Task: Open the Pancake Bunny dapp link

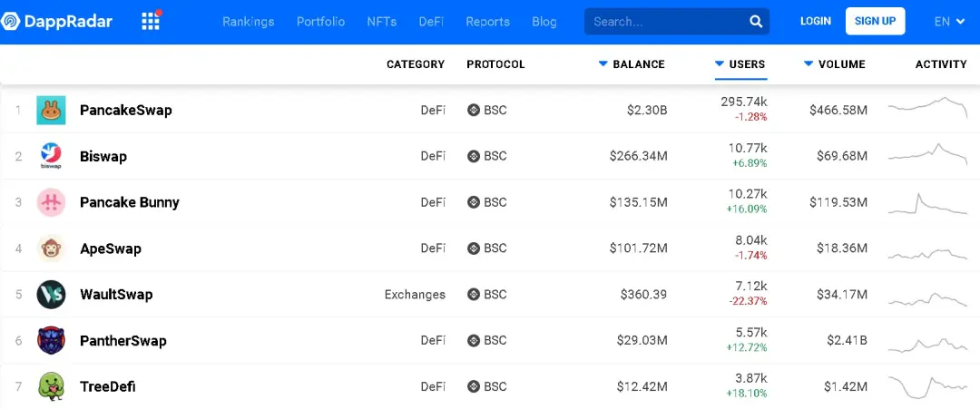Action: [130, 202]
